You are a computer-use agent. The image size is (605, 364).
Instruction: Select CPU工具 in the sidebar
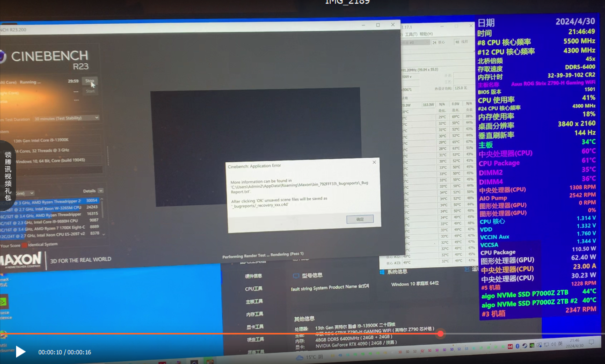253,289
